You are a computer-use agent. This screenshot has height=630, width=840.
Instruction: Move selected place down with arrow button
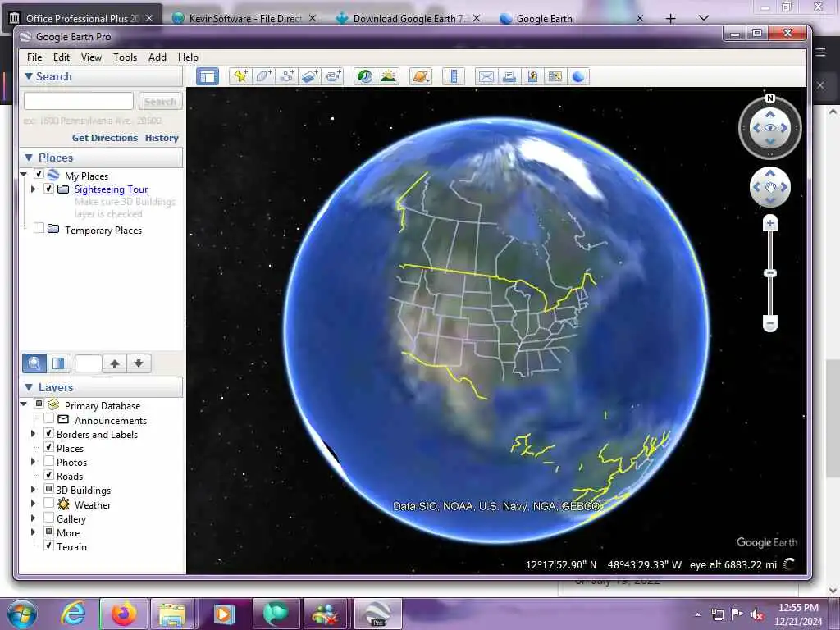(x=139, y=363)
